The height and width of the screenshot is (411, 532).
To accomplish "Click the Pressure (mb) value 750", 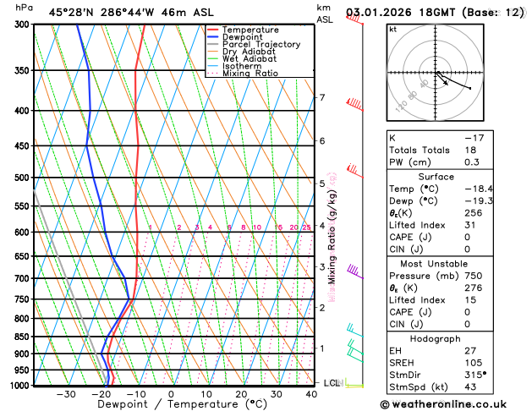I will pyautogui.click(x=474, y=276).
